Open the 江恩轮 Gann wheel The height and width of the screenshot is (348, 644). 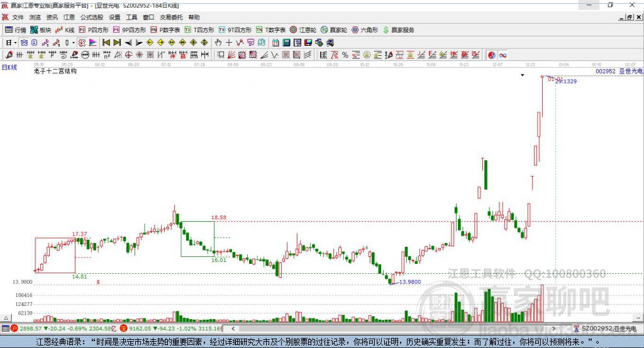click(x=303, y=30)
